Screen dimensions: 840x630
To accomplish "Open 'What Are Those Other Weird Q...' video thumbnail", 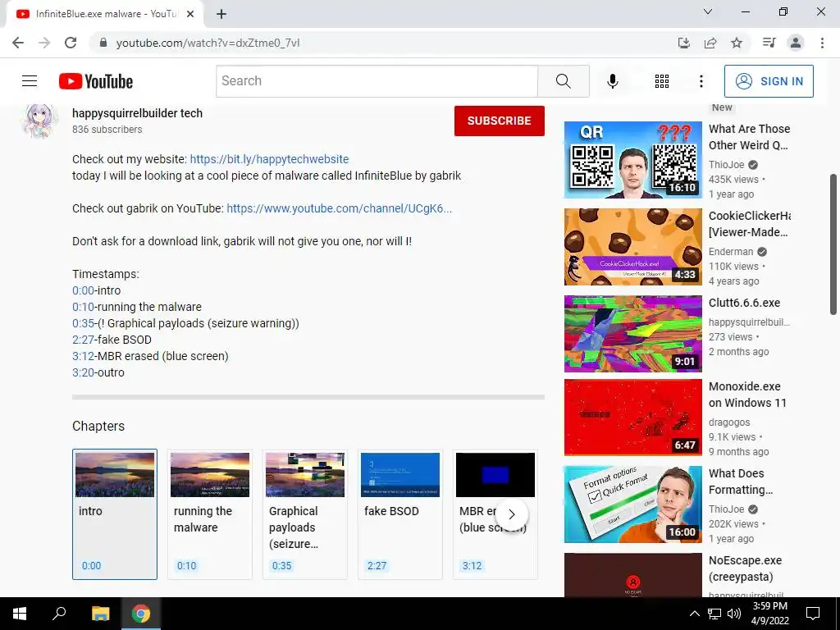I will click(x=632, y=160).
